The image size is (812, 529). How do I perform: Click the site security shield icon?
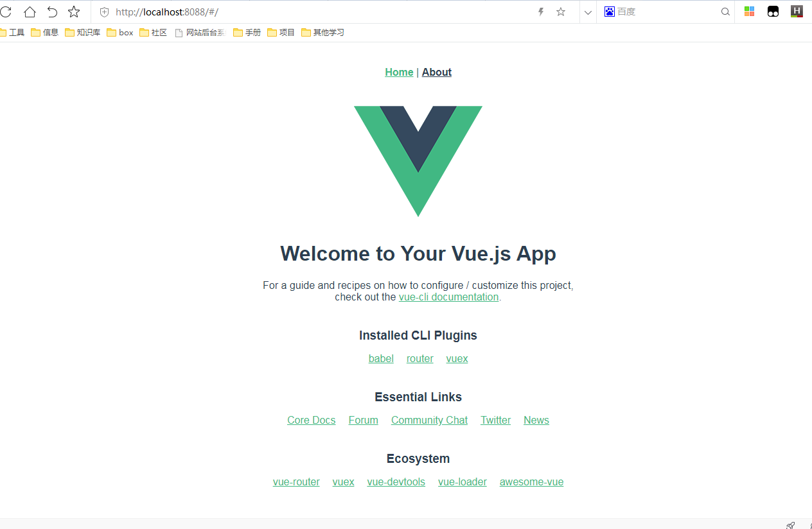105,12
